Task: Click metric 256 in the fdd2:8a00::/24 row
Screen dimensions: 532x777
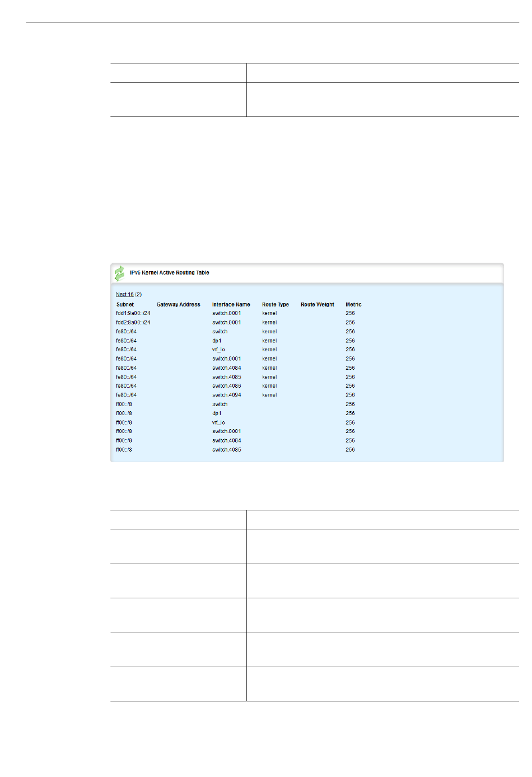Action: point(350,323)
